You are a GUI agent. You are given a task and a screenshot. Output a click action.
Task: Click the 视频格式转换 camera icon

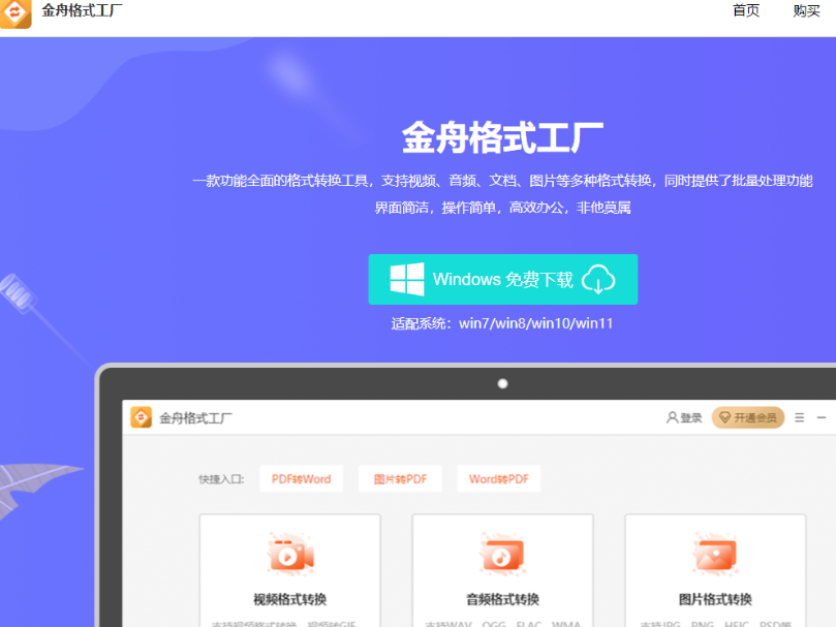click(290, 554)
